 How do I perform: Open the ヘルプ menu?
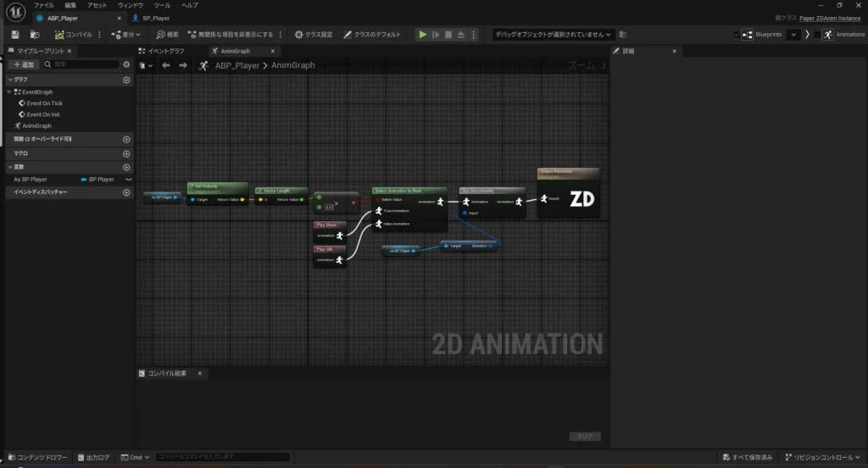coord(190,5)
